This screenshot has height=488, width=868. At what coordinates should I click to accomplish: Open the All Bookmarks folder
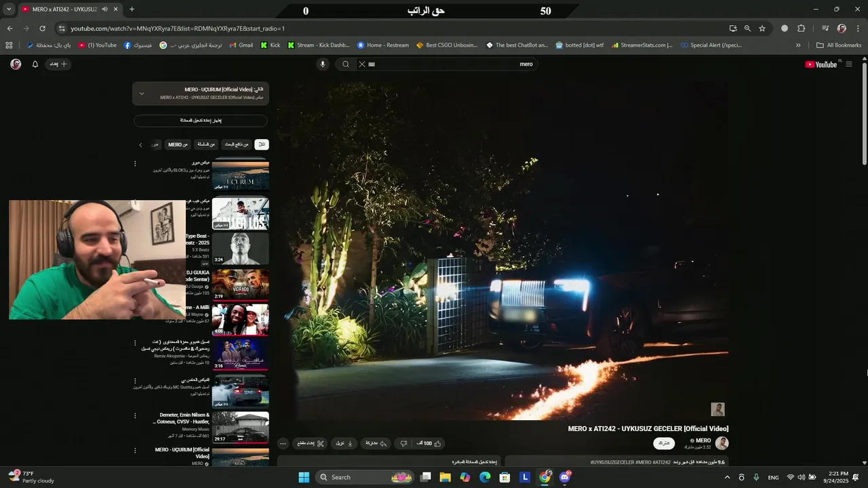pyautogui.click(x=839, y=45)
